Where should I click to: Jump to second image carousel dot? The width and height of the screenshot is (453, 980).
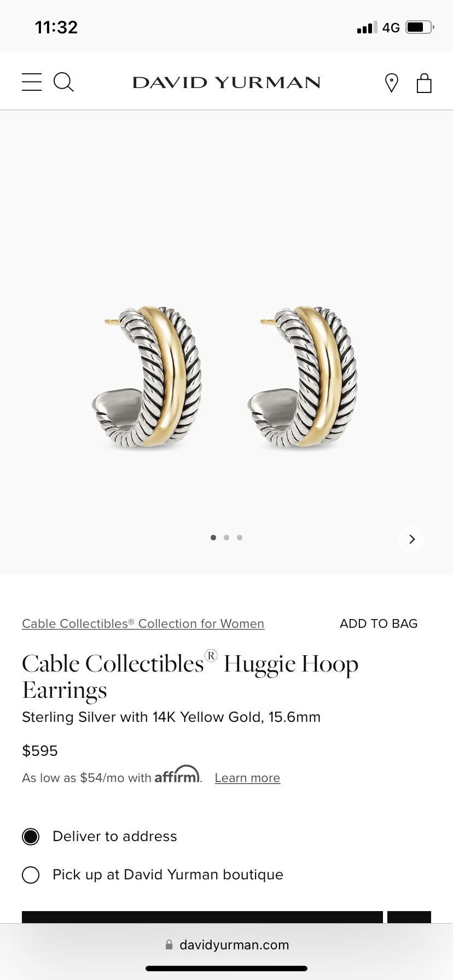click(226, 538)
